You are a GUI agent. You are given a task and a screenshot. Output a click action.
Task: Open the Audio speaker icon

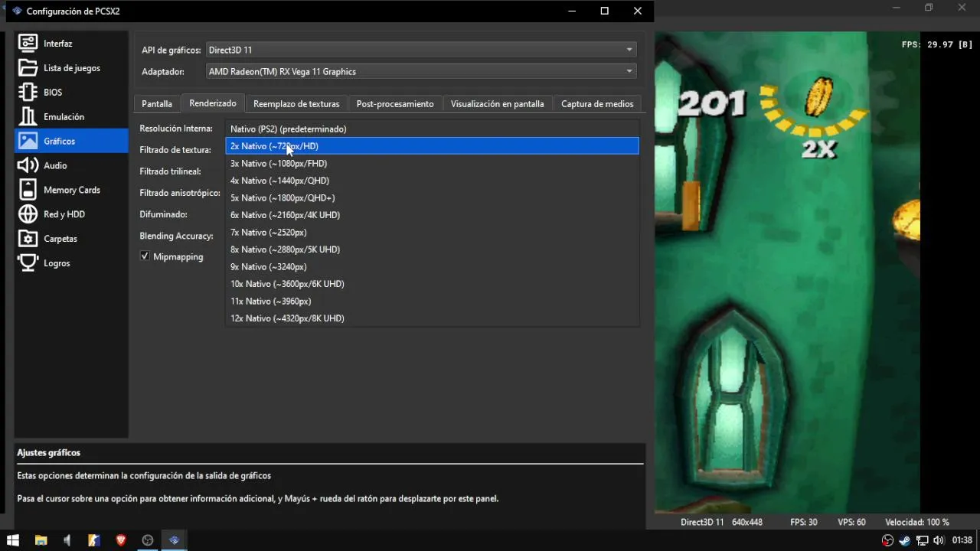click(28, 165)
